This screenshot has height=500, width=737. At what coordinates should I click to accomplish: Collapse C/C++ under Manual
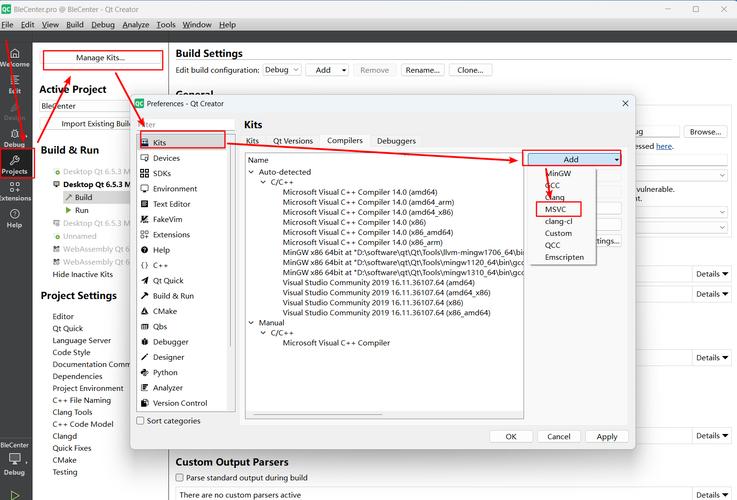[x=263, y=333]
